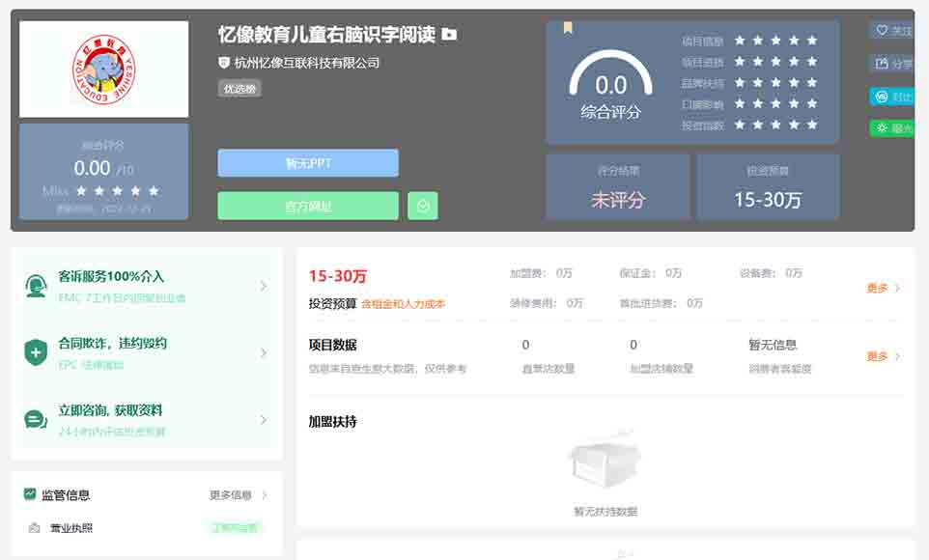Expand chevron on 客诉服务100%介入 row
This screenshot has width=929, height=560.
pos(264,286)
